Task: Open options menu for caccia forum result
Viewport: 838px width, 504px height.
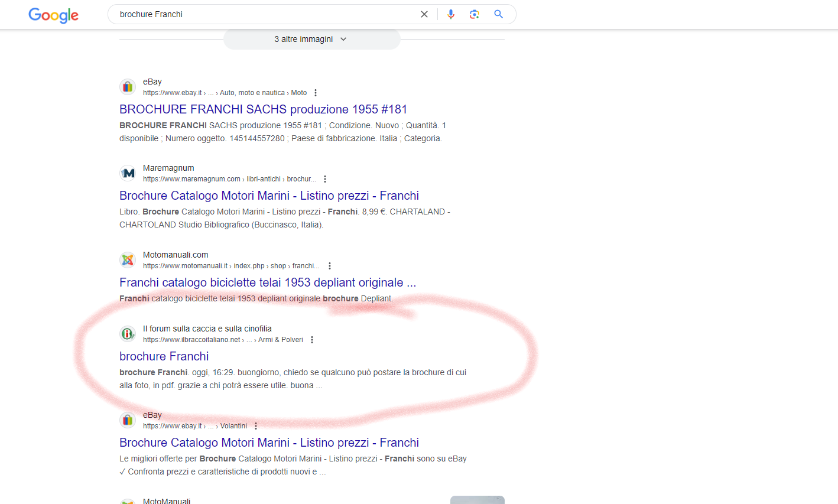Action: (x=312, y=340)
